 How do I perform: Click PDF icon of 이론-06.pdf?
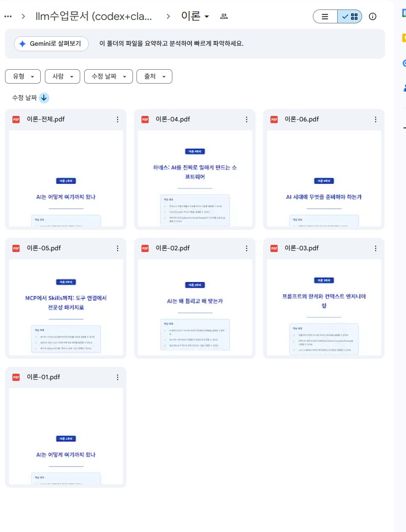pos(274,119)
